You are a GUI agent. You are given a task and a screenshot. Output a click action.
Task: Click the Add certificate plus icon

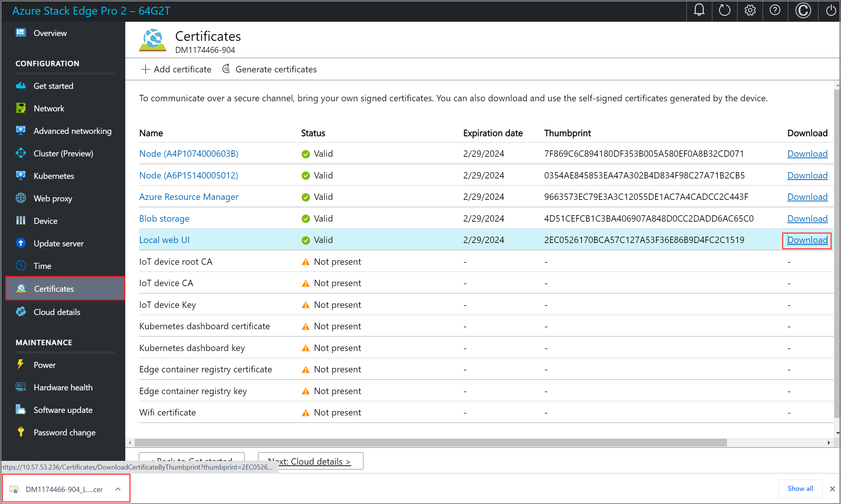click(145, 69)
